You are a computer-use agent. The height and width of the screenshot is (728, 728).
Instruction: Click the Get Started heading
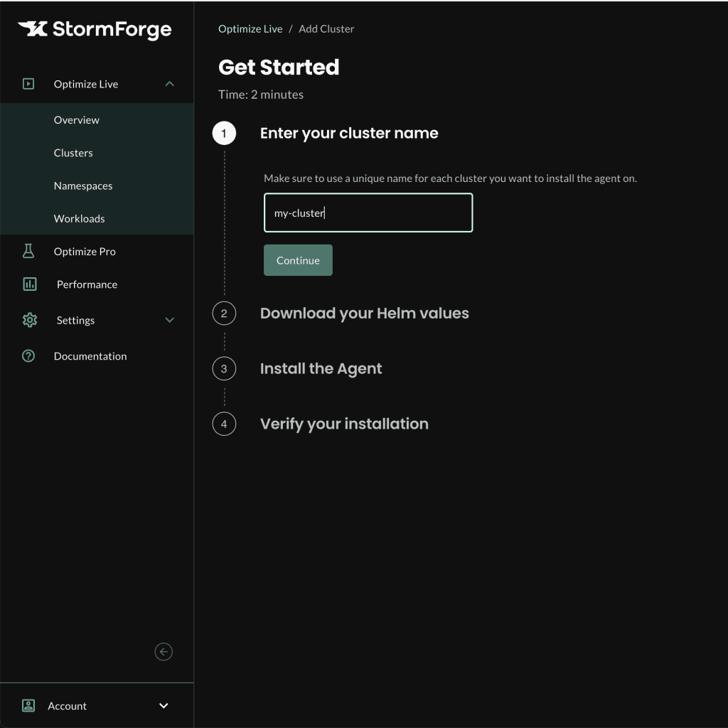click(x=279, y=68)
